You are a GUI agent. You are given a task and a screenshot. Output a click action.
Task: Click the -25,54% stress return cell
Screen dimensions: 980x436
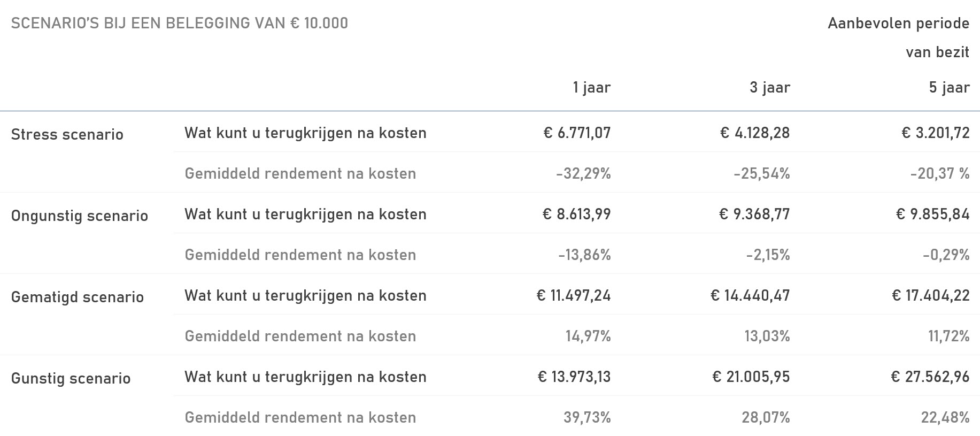(762, 173)
